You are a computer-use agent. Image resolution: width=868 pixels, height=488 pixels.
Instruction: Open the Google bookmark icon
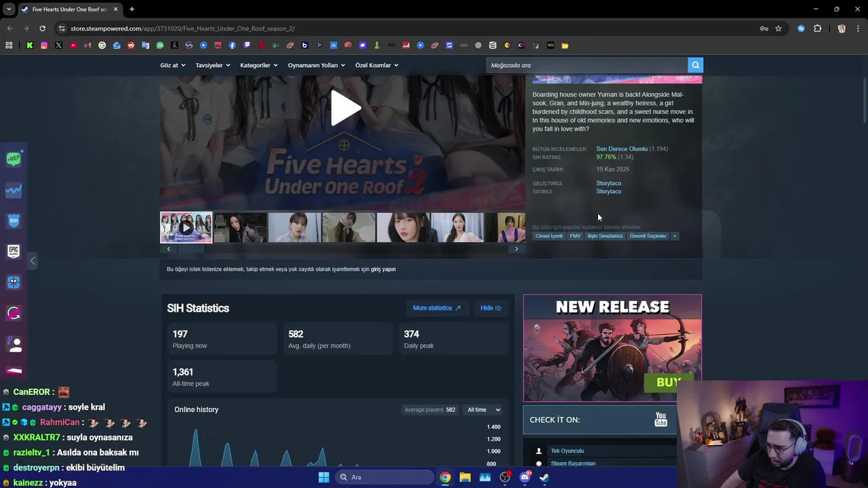point(102,45)
